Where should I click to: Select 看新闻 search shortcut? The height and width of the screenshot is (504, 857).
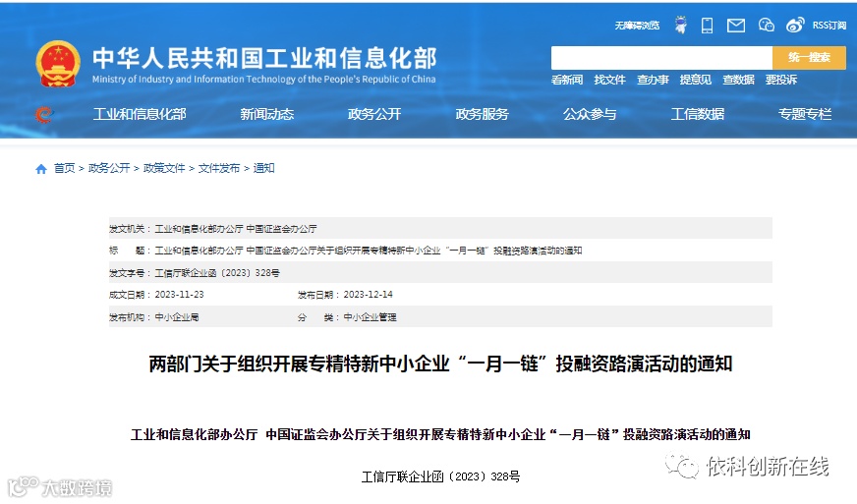pos(567,80)
